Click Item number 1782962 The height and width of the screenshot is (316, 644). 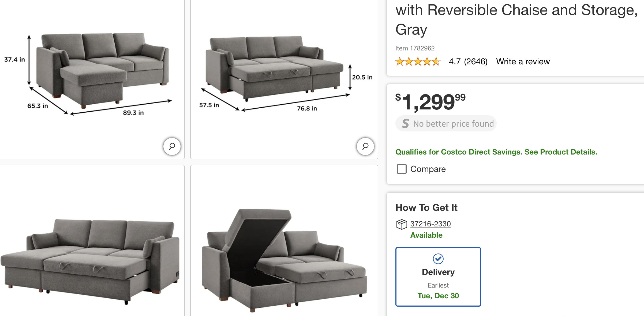pos(415,48)
